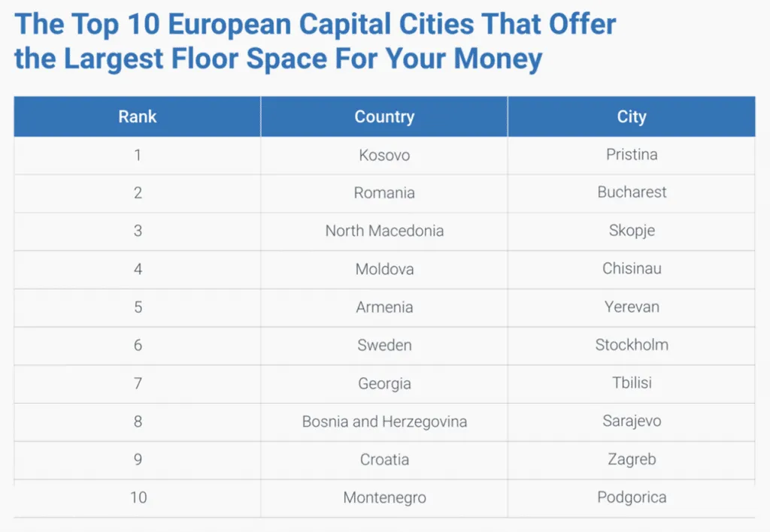Click the Romania country cell

pos(384,193)
